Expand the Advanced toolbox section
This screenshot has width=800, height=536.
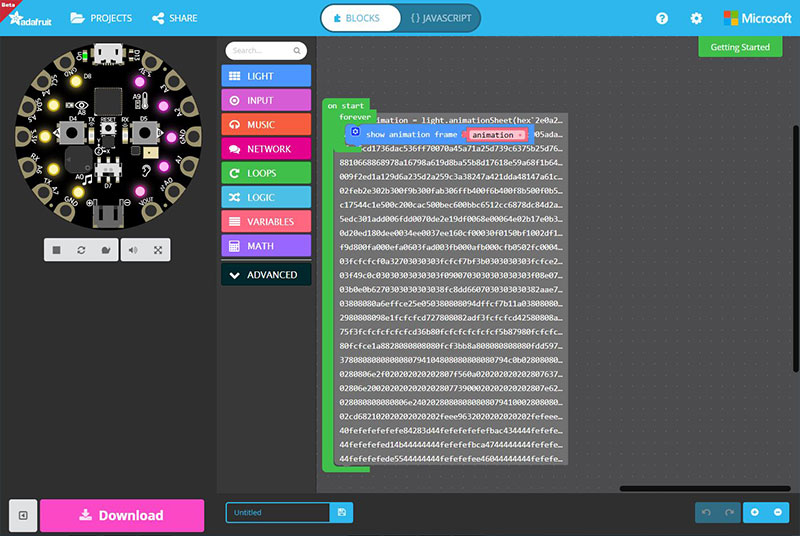[x=266, y=274]
